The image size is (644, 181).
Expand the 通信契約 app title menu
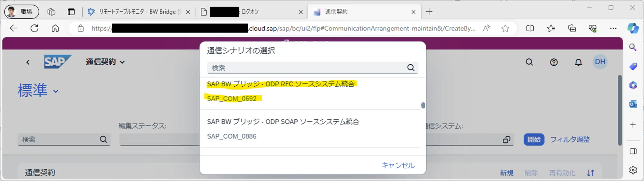tap(105, 62)
